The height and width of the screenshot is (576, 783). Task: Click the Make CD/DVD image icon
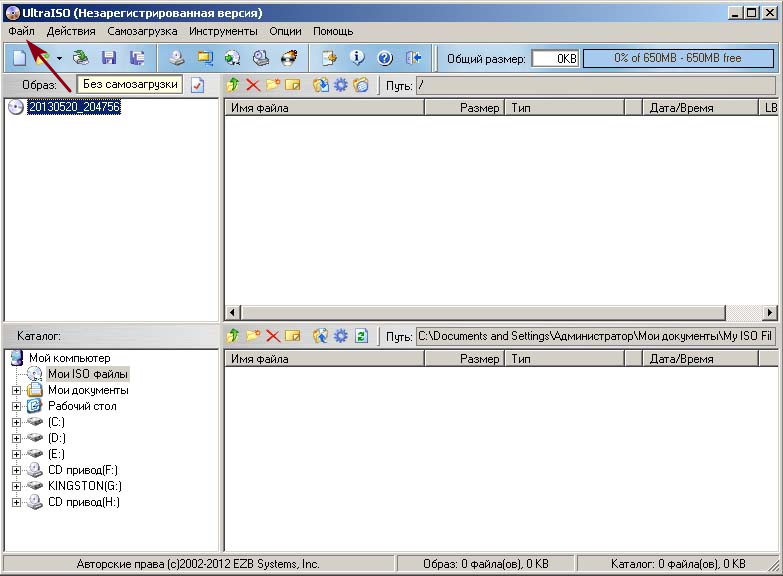[176, 58]
